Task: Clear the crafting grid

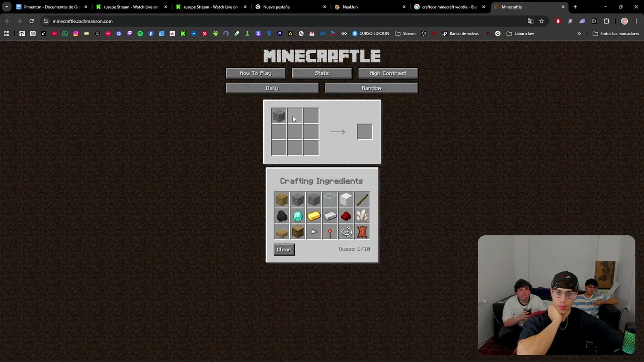Action: click(284, 249)
